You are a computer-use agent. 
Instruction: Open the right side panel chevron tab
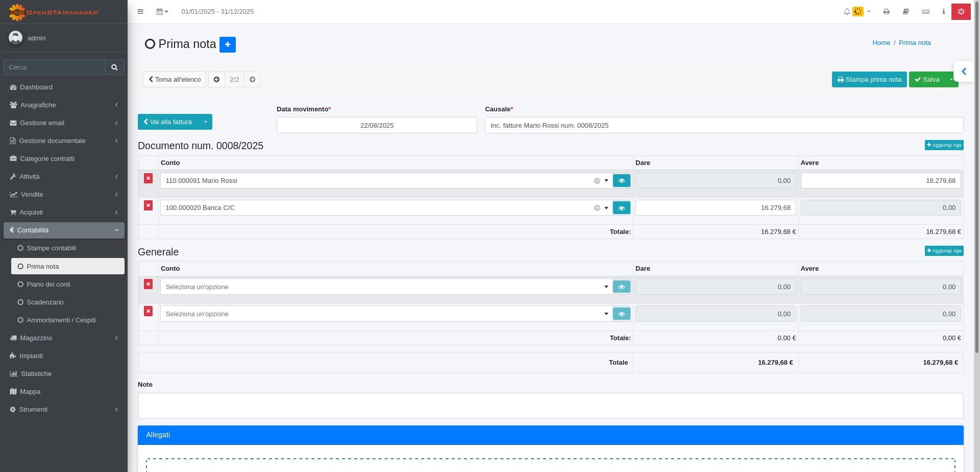point(964,72)
